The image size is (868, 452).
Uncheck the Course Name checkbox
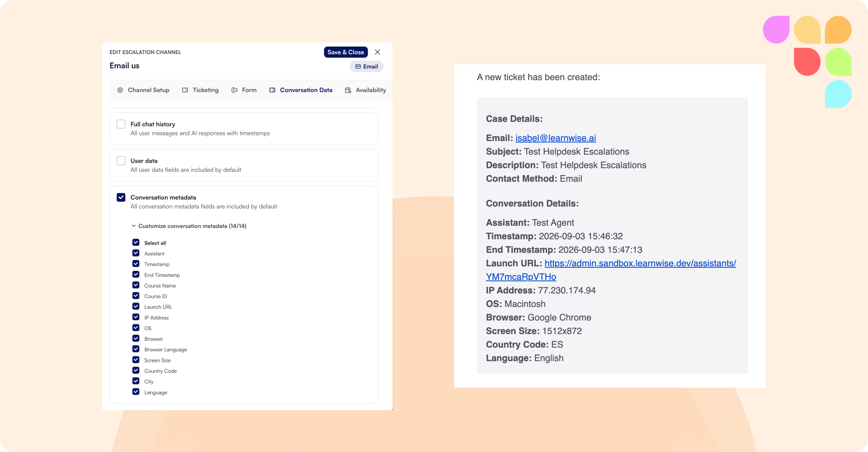[x=136, y=285]
